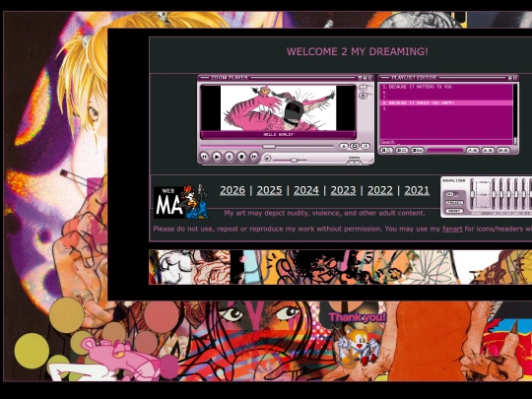Select empty playlist row 7
Image resolution: width=532 pixels, height=399 pixels.
click(x=446, y=98)
